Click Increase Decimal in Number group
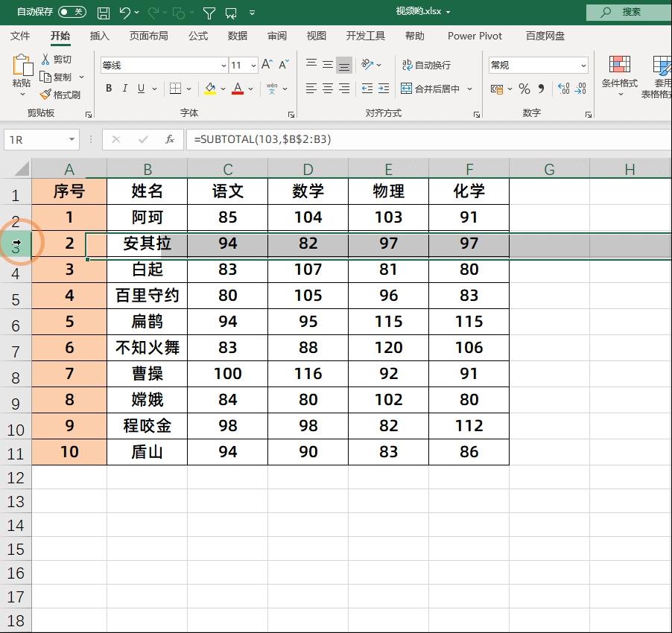Viewport: 672px width, 633px height. click(x=564, y=89)
